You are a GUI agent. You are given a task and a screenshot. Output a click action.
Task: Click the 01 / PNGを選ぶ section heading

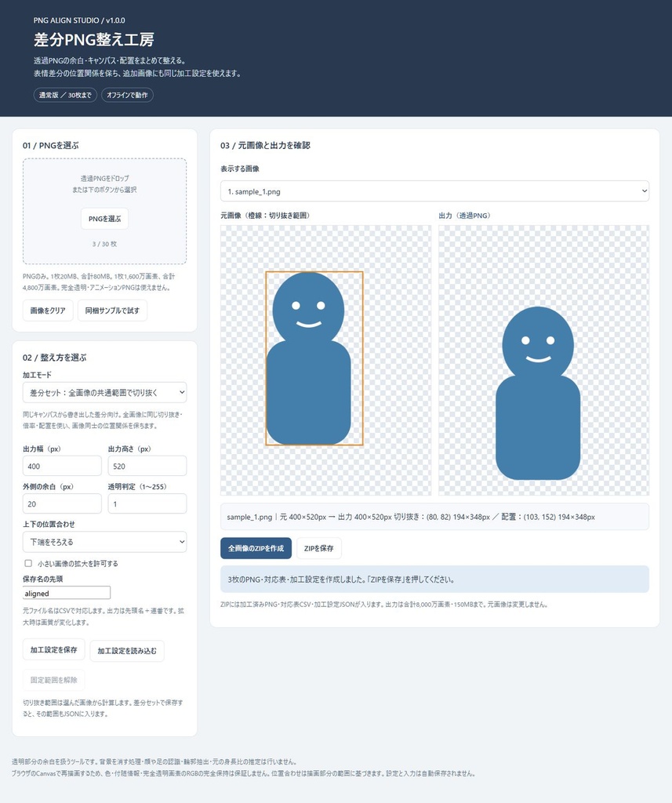(x=51, y=145)
